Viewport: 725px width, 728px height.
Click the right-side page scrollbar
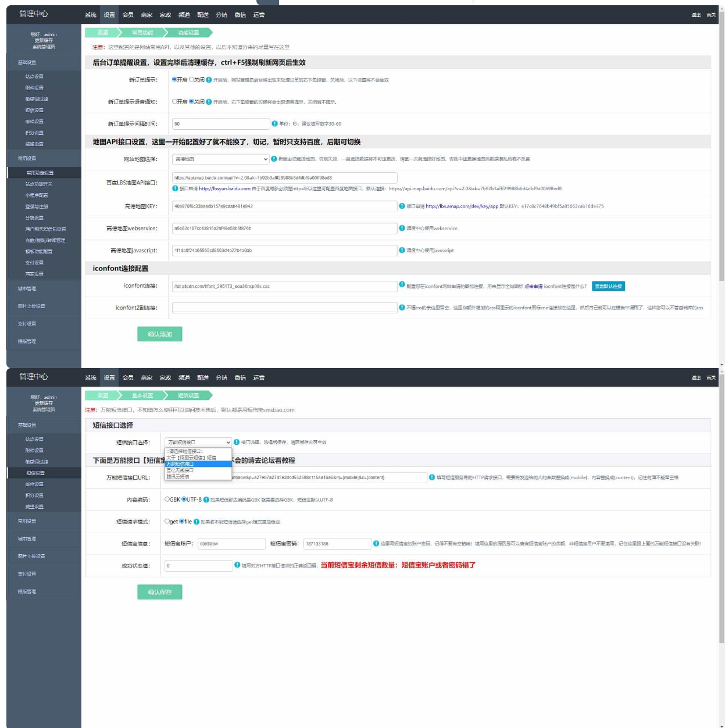click(x=722, y=186)
